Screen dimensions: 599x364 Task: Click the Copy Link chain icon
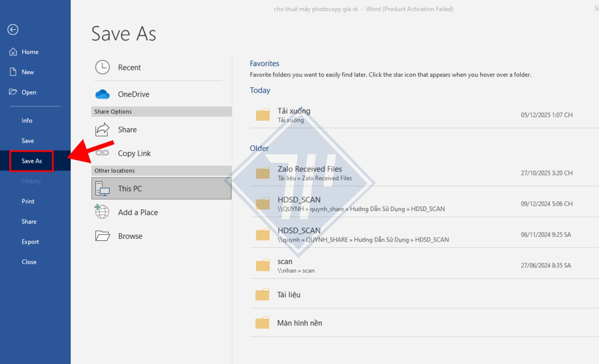tap(102, 153)
